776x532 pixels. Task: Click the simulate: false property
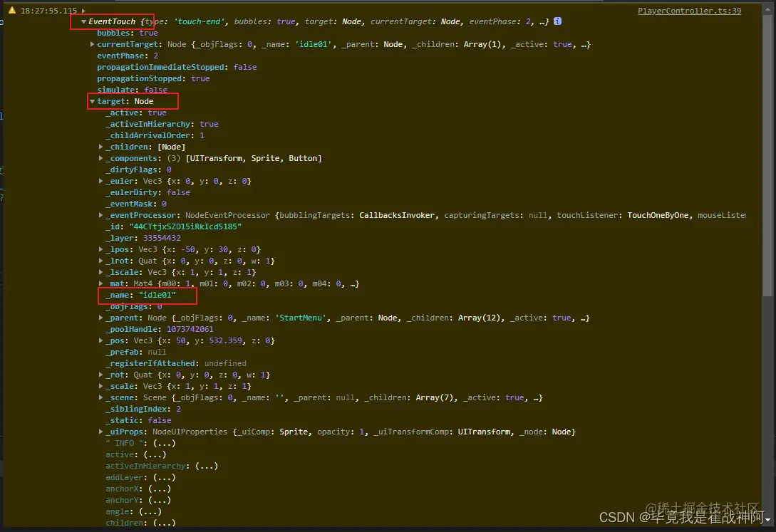tap(132, 90)
